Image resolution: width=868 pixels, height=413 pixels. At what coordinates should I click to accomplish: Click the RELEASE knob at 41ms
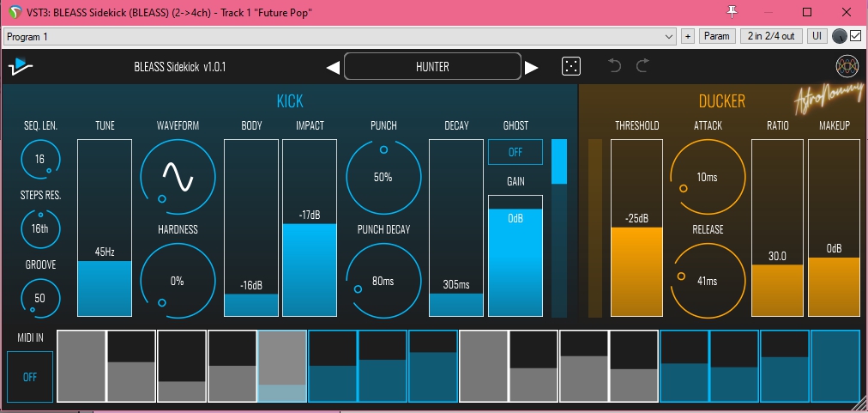click(x=708, y=281)
